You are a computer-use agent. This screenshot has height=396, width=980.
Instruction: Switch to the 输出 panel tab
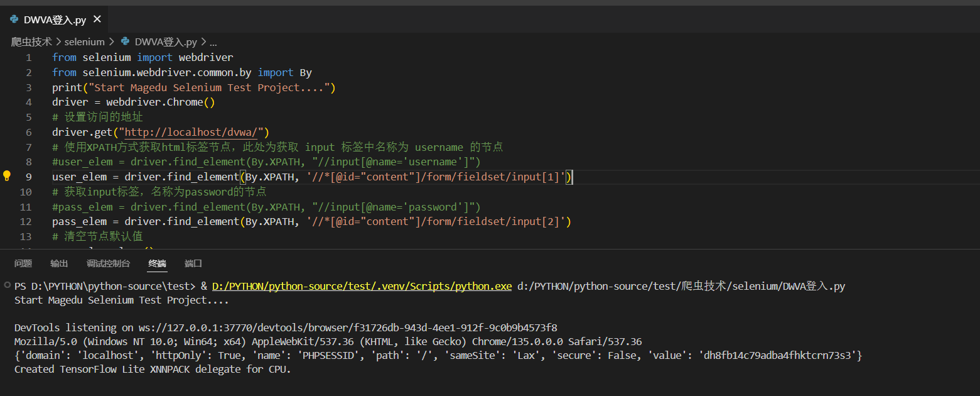click(x=60, y=263)
